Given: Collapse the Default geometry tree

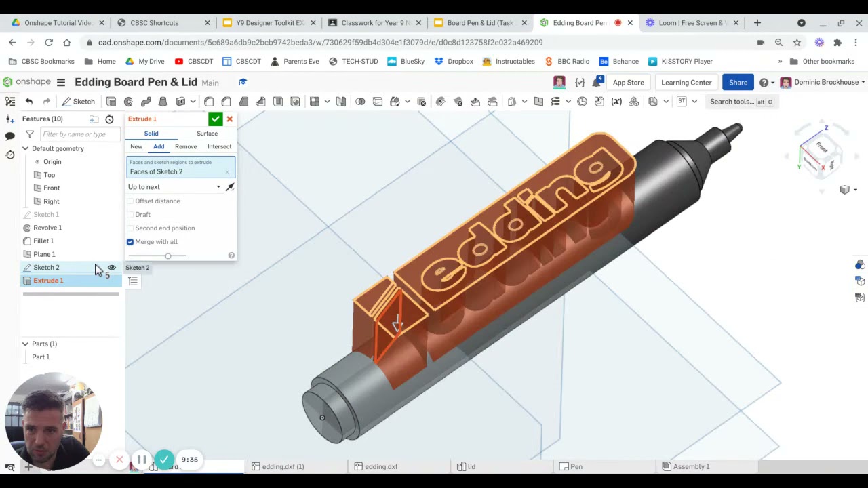Looking at the screenshot, I should tap(25, 148).
